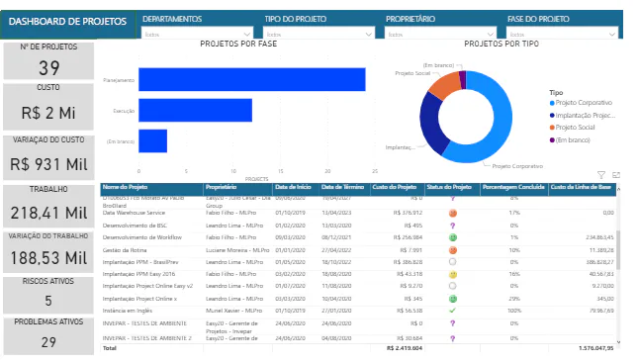640x364 pixels.
Task: Select the Desenvolvimento de Workflow project name
Action: pos(142,237)
